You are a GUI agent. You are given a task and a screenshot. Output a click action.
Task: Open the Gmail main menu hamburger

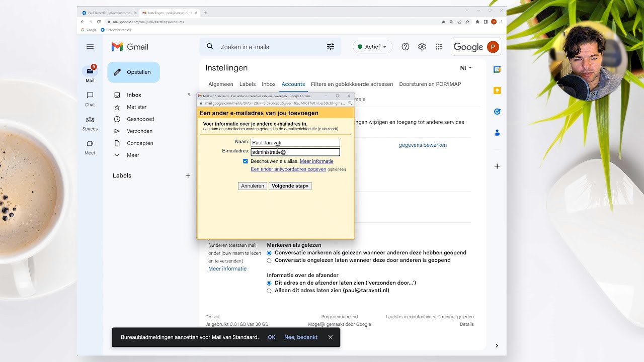[90, 47]
